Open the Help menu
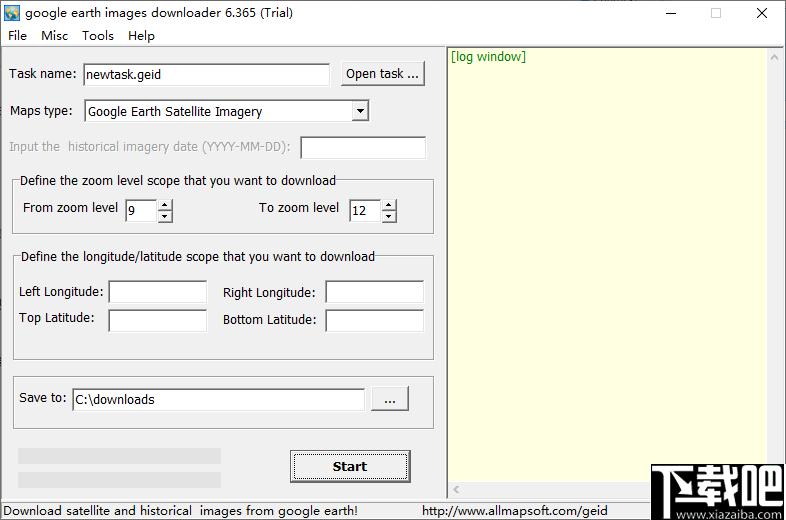Viewport: 786px width, 520px height. tap(141, 36)
